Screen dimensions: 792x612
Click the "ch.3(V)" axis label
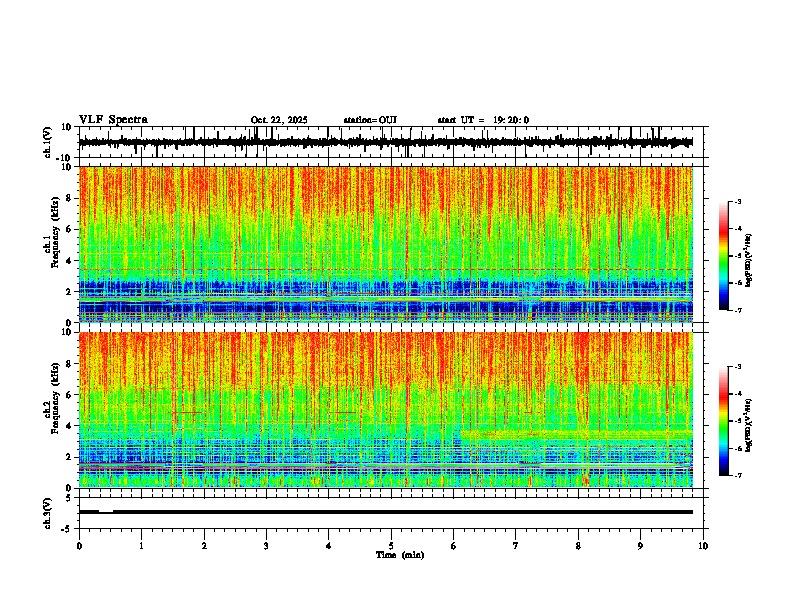tap(48, 513)
